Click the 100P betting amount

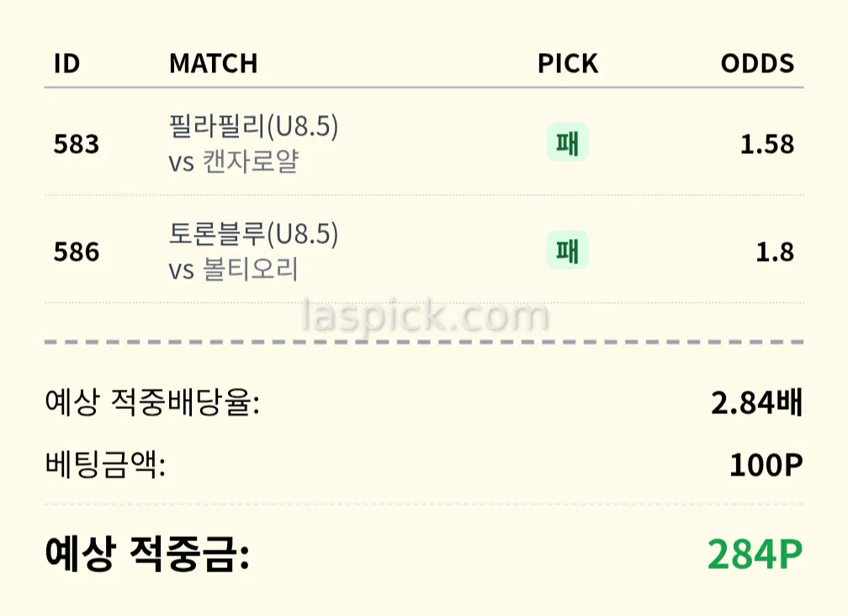(766, 465)
